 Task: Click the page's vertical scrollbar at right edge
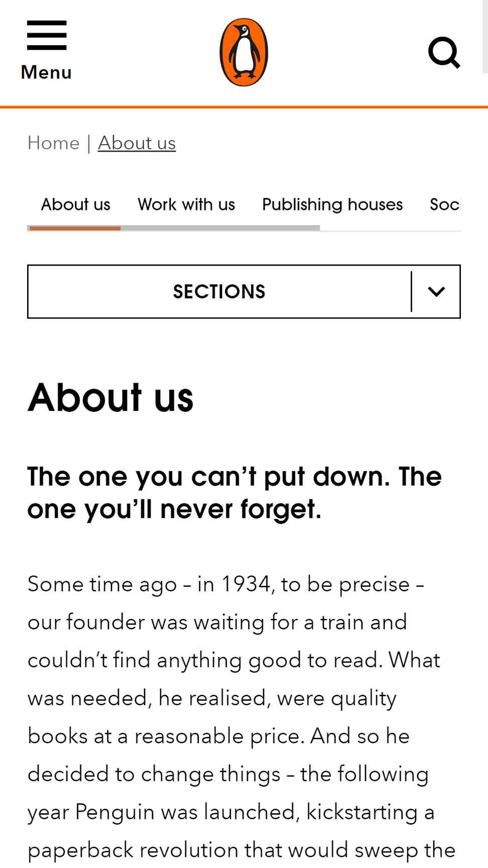(485, 36)
